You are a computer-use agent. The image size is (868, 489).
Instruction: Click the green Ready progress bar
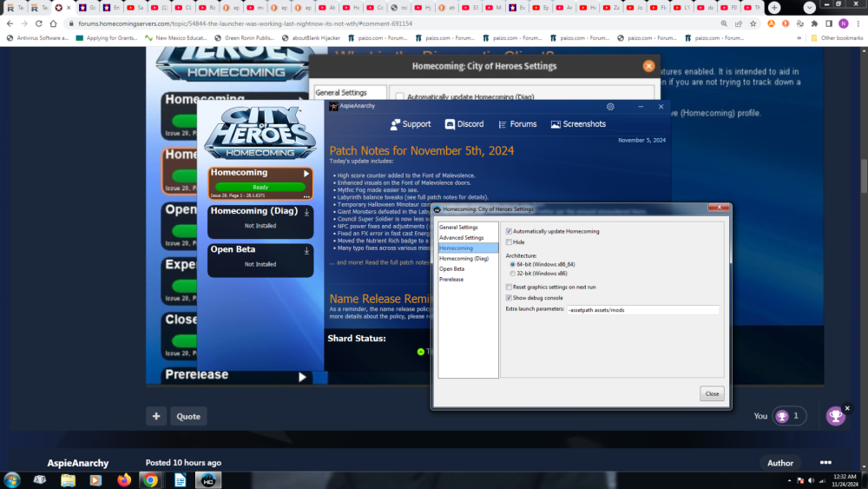click(x=260, y=188)
